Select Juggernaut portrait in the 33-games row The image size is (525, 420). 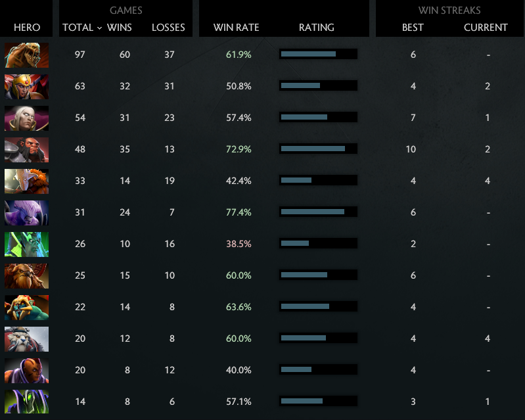point(26,181)
